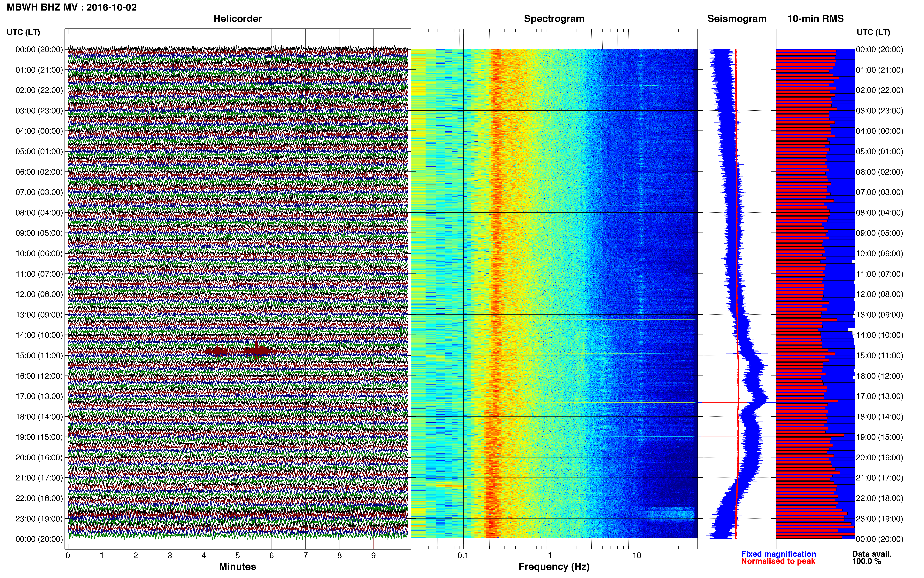Click left time label '10:00 (06:00)'
924x578 pixels.
point(39,253)
